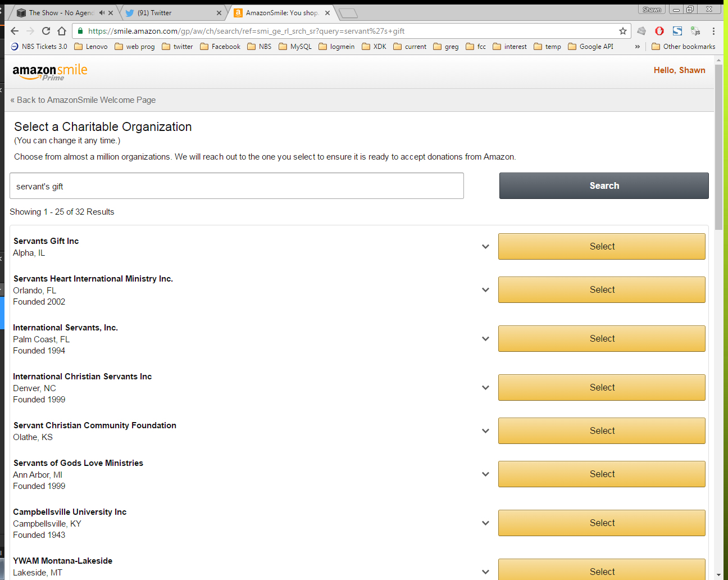
Task: Select Campbellsville University Inc as charity
Action: pos(602,523)
